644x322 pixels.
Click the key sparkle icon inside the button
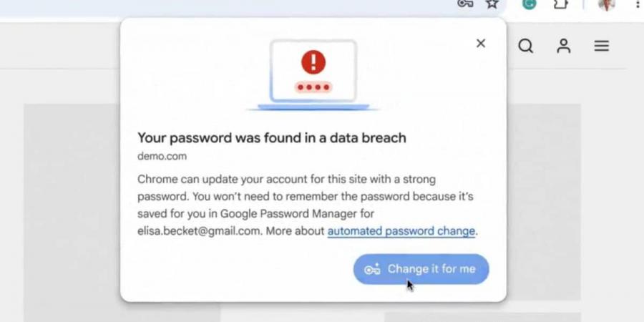tap(372, 269)
